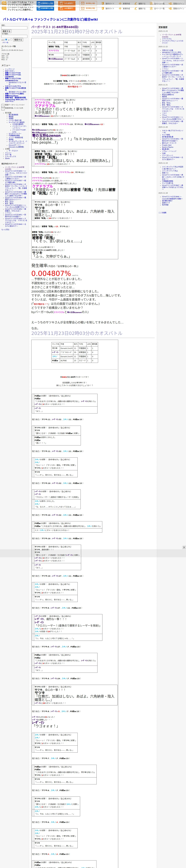Open キャラ相性 in 更新履歴
This screenshot has width=186, height=868.
[166, 135]
